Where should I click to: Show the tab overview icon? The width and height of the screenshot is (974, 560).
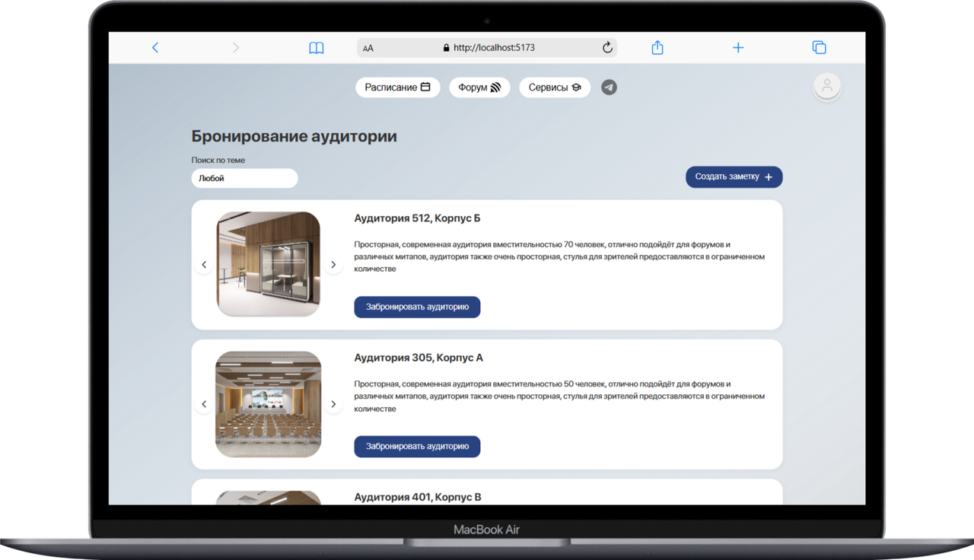coord(820,47)
